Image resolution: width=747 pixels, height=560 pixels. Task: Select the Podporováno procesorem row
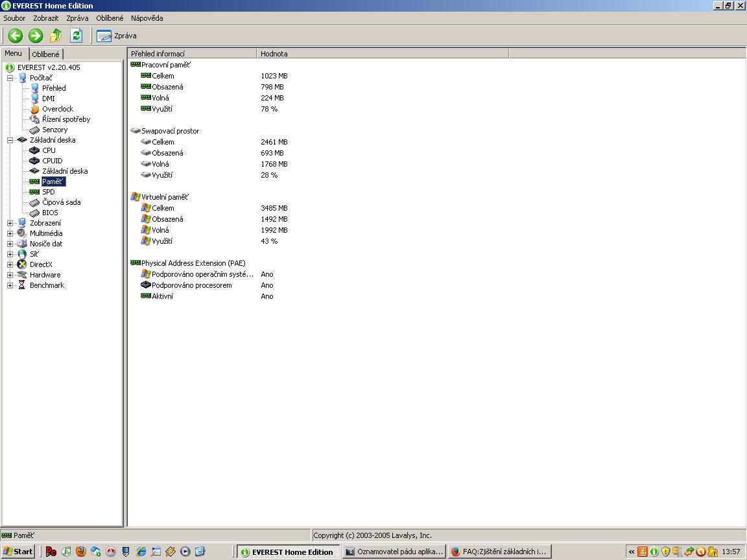(207, 285)
